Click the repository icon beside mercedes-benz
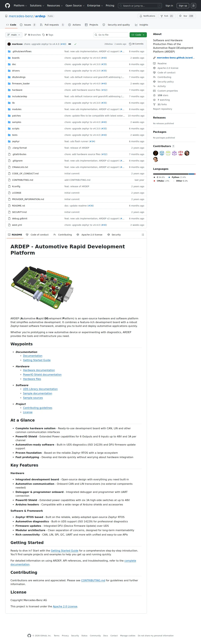Viewport: 201px width, 644px height. point(6,16)
